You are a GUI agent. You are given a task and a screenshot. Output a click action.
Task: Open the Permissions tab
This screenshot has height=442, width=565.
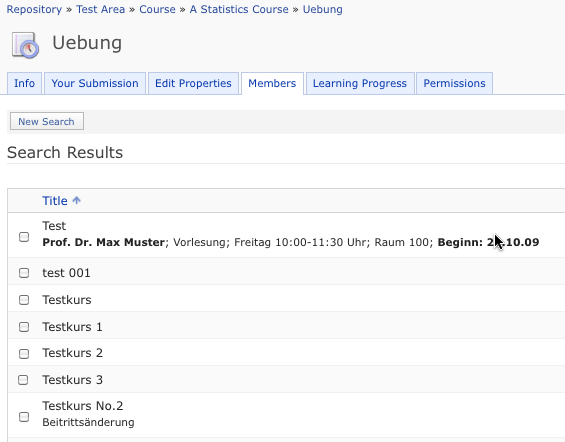pyautogui.click(x=454, y=83)
